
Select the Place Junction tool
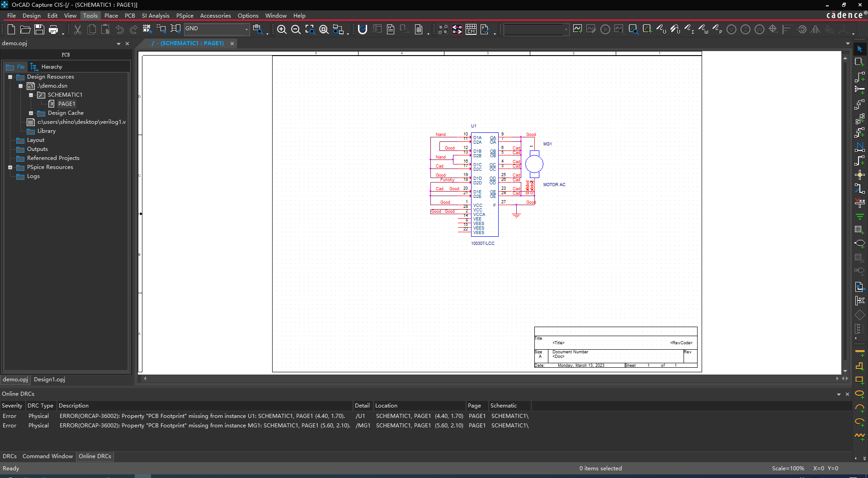point(859,175)
